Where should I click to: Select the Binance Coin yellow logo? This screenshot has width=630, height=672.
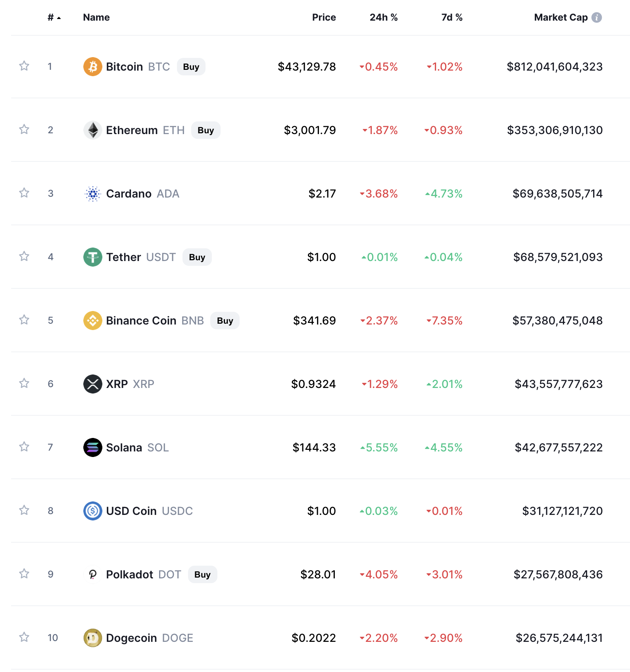click(x=92, y=321)
